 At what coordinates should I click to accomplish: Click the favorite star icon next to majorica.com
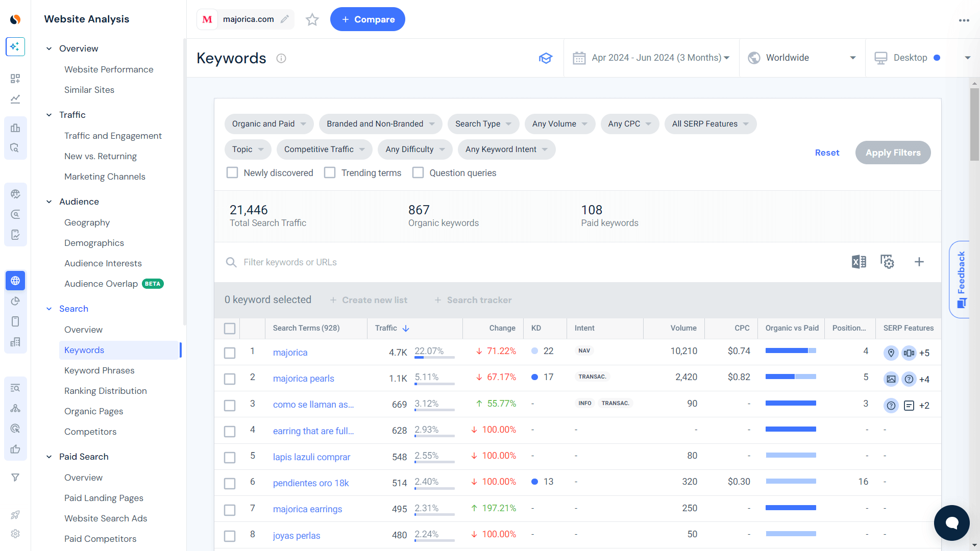pyautogui.click(x=312, y=19)
